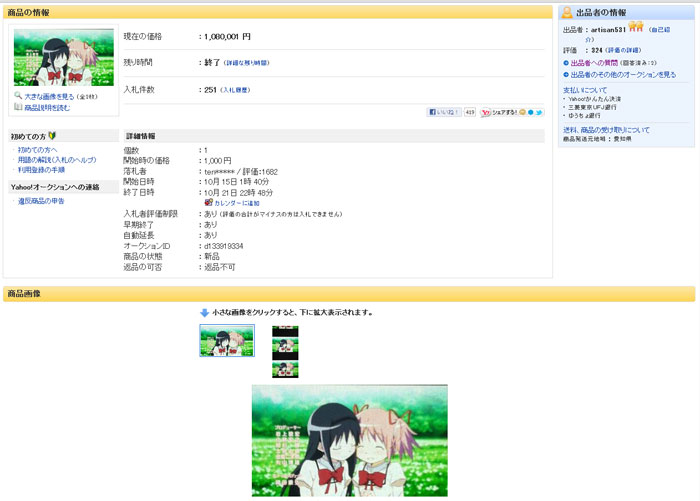700x501 pixels.
Task: Open 送料、商品の受け取りについて shipping link
Action: click(x=606, y=130)
